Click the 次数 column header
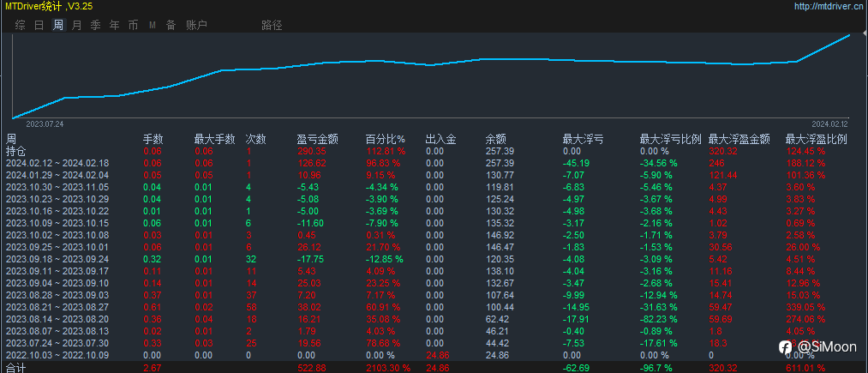Viewport: 868px width, 373px height. pyautogui.click(x=255, y=139)
